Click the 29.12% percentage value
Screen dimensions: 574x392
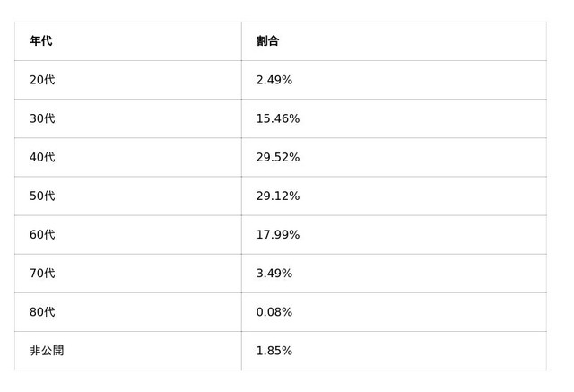tap(277, 196)
